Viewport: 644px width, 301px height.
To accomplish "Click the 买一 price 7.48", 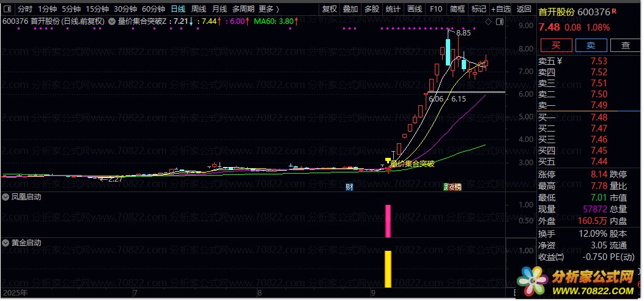I will tap(599, 117).
